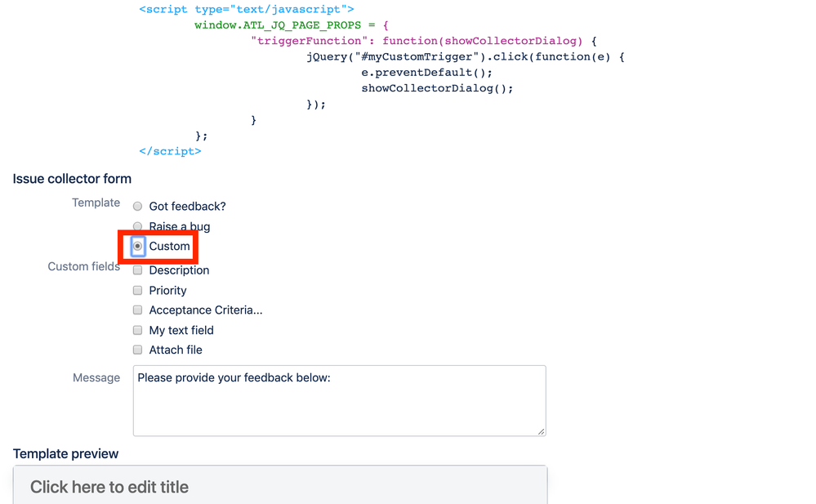816x504 pixels.
Task: Click the 'jQuery("#myCustomTrigger")' code line
Action: click(x=466, y=56)
